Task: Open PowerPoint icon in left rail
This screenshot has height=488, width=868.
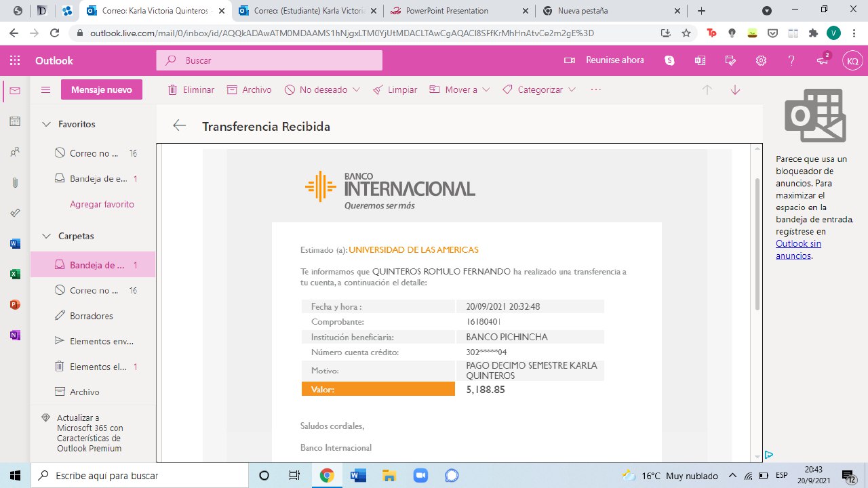Action: pyautogui.click(x=15, y=304)
